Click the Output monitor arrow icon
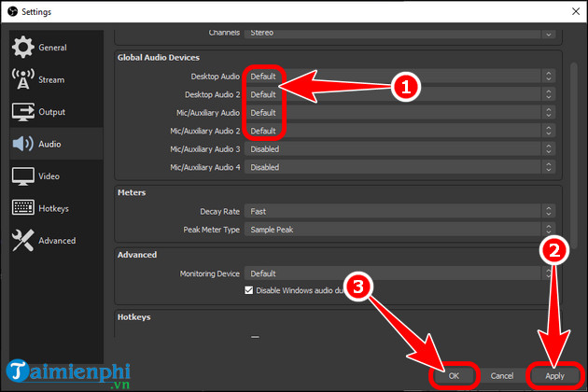Image resolution: width=588 pixels, height=392 pixels. tap(23, 112)
